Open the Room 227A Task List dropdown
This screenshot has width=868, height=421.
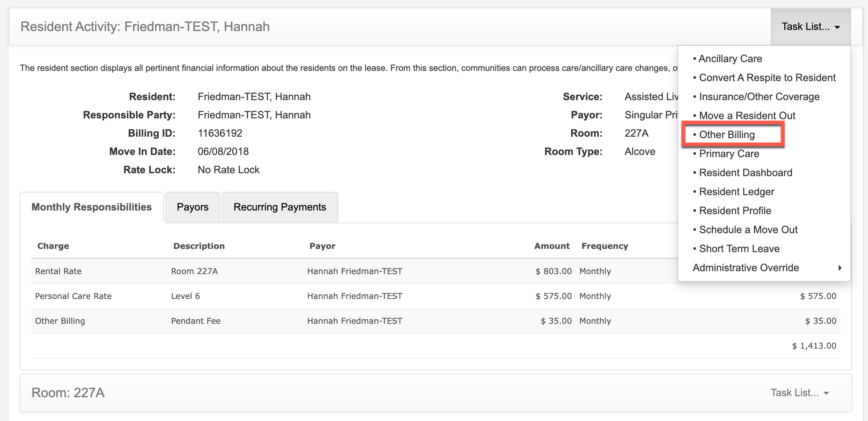pos(799,393)
